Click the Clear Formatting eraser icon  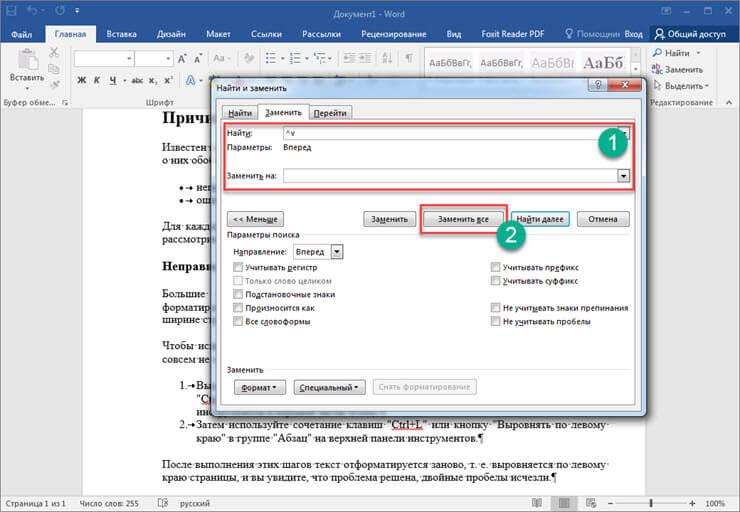click(x=249, y=59)
